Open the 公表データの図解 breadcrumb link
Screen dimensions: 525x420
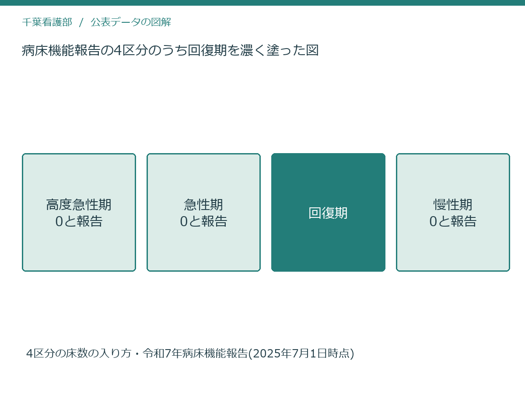[x=131, y=22]
